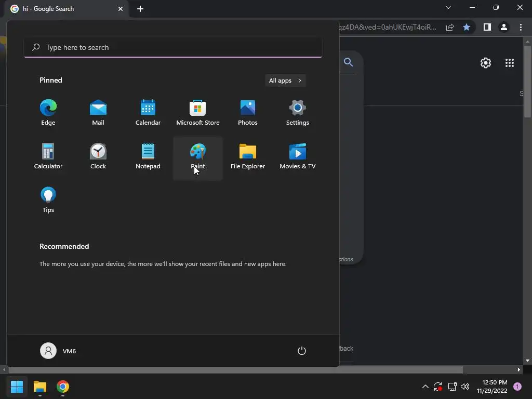
Task: Launch the Calculator app
Action: tap(48, 156)
